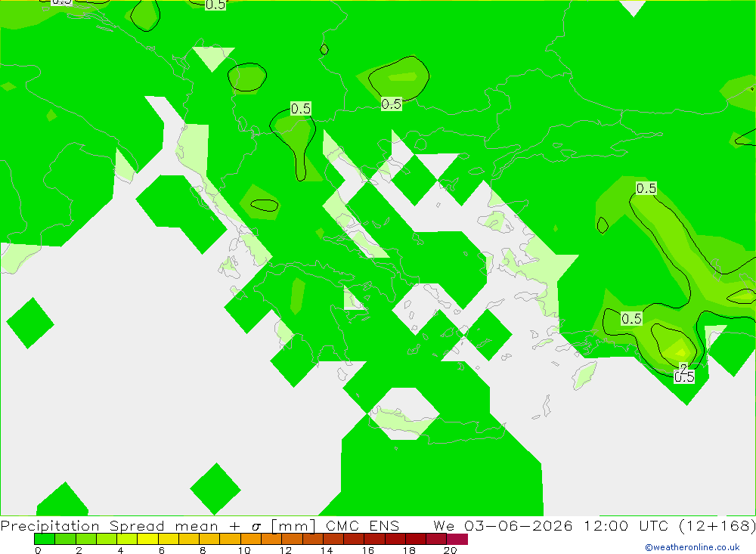This screenshot has width=756, height=554.
Task: Open the weatheronline.co.uk copyright link
Action: pos(692,547)
